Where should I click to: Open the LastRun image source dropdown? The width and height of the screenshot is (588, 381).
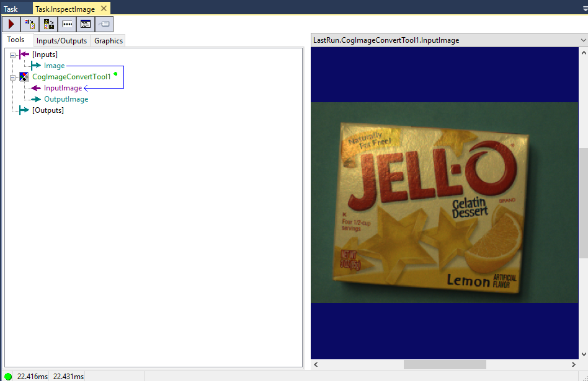[582, 40]
